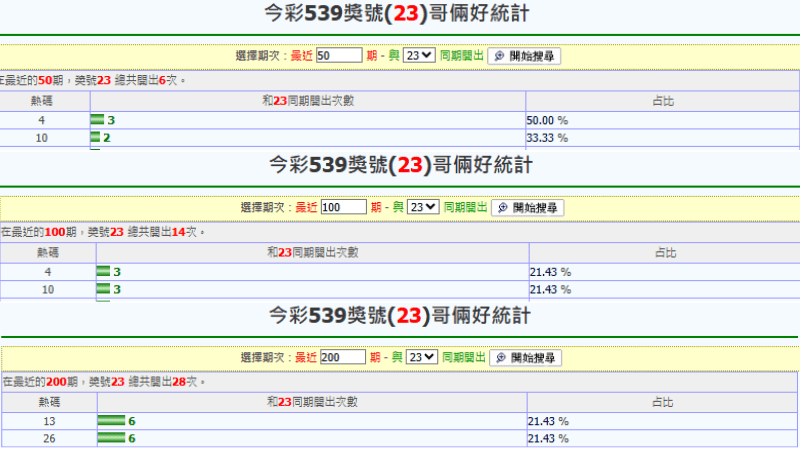Click the 21.43 % cell for hot number 13
The width and height of the screenshot is (800, 450).
point(662,421)
